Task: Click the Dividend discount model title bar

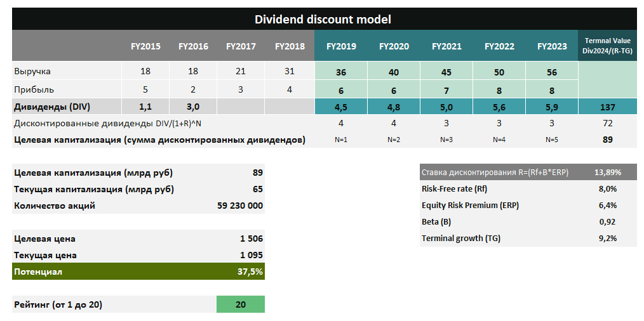Action: (323, 19)
